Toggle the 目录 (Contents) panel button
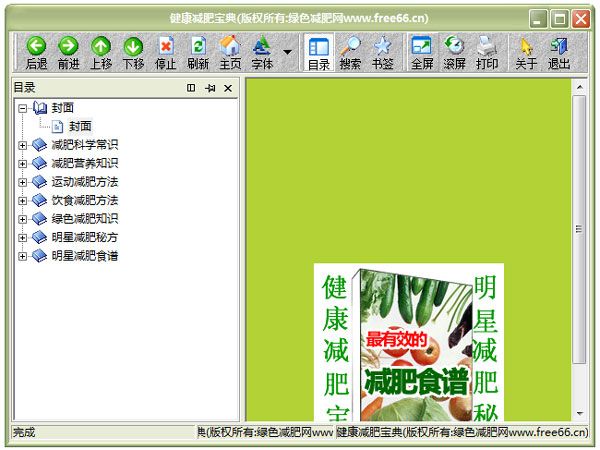Viewport: 600px width, 450px height. point(319,53)
